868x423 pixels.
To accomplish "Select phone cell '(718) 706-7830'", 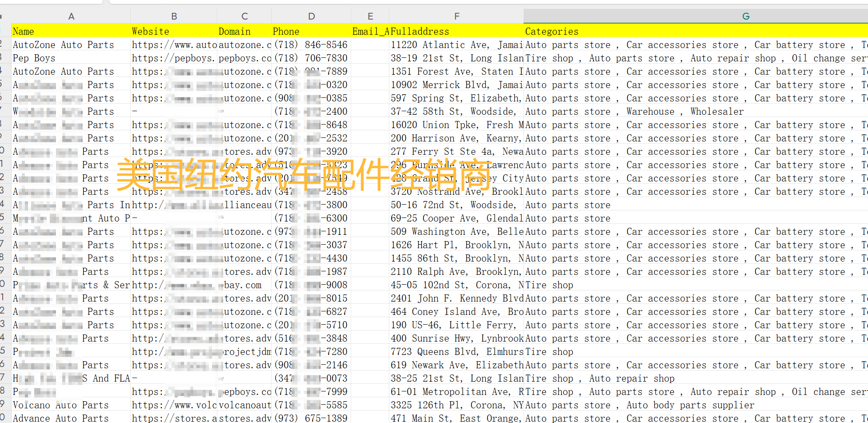I will (x=311, y=58).
